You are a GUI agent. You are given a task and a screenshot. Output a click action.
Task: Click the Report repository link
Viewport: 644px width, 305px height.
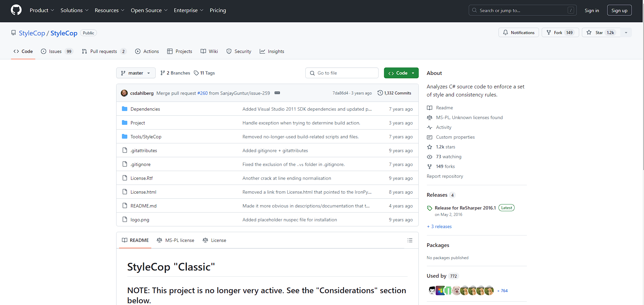(x=444, y=176)
